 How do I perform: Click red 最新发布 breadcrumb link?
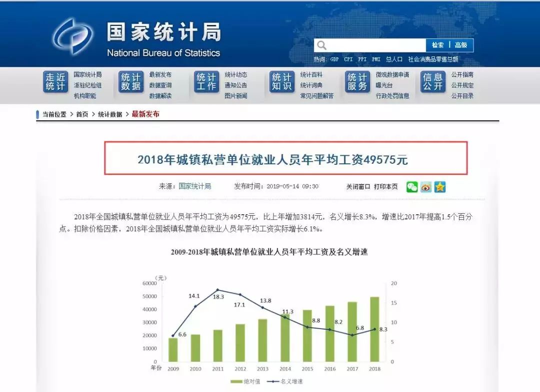coord(145,114)
